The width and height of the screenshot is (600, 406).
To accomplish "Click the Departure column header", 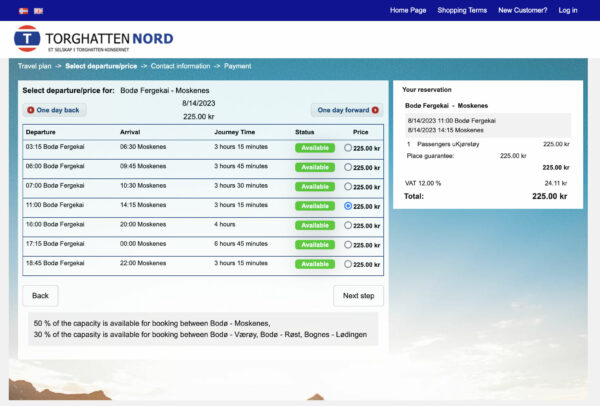I will (41, 132).
